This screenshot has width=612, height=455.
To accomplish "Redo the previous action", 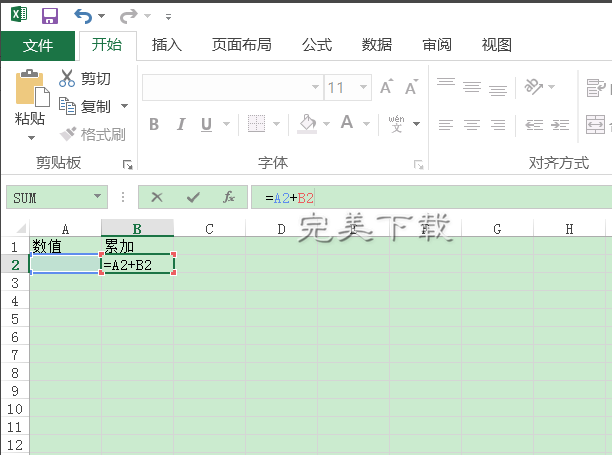I will click(x=128, y=16).
